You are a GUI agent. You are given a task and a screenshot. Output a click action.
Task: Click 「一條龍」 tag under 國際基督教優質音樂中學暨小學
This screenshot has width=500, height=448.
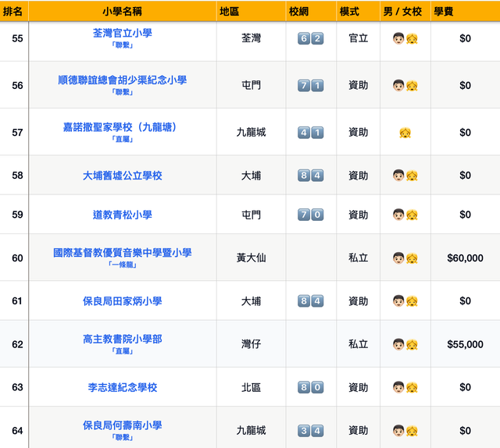tap(123, 265)
